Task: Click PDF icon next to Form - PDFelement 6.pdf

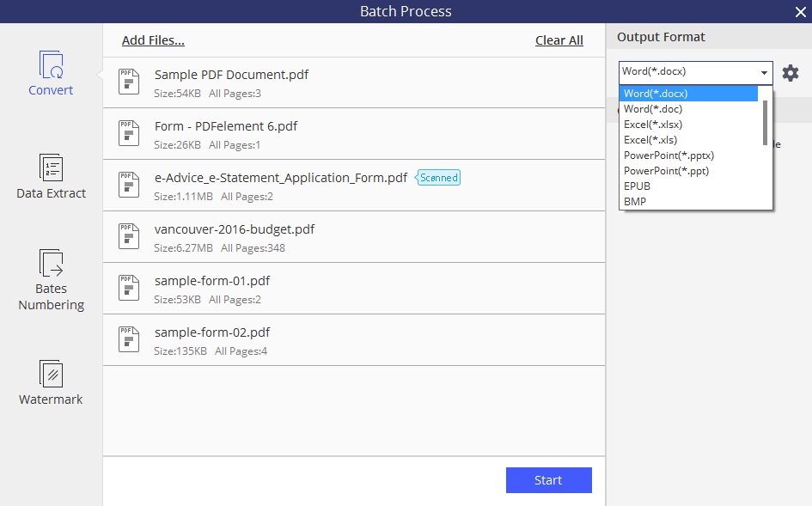Action: pos(129,134)
